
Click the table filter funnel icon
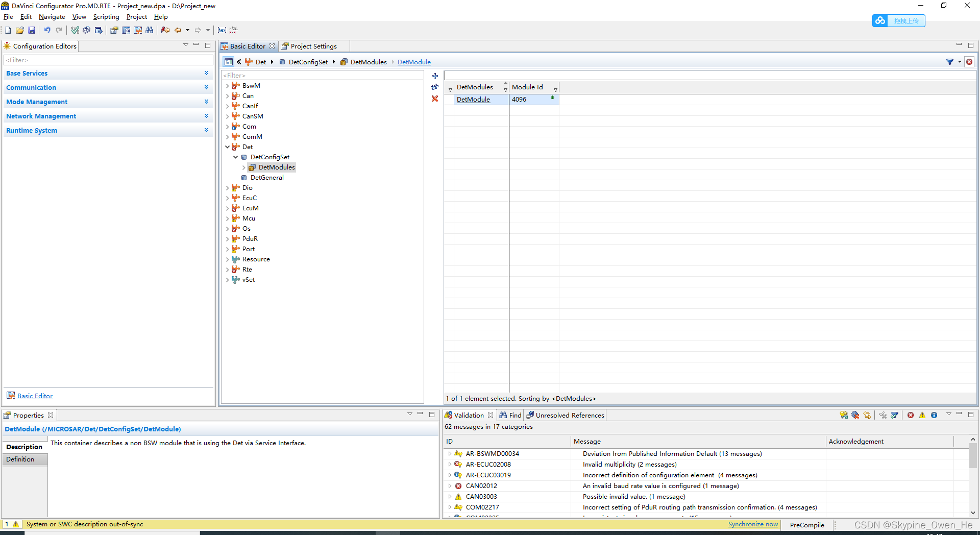click(x=950, y=62)
